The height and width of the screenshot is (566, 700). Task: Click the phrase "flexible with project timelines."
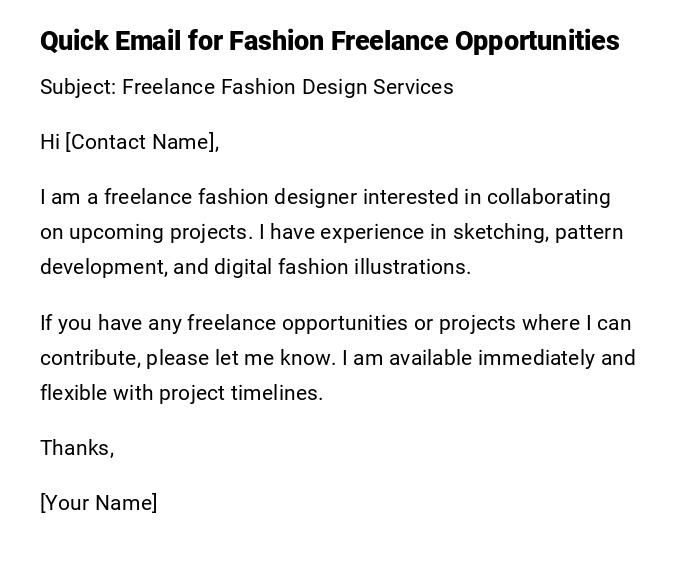(181, 393)
